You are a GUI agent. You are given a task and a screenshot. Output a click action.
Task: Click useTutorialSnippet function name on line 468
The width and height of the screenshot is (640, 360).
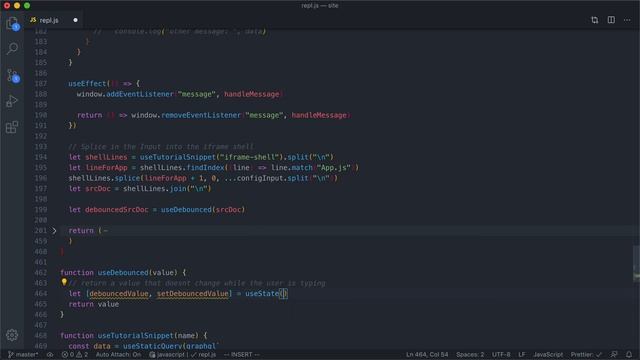click(136, 336)
